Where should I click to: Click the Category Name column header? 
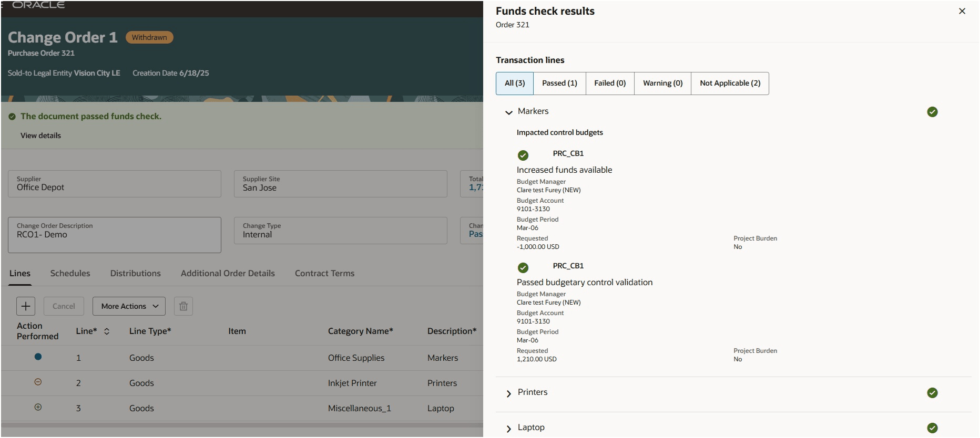pos(361,331)
